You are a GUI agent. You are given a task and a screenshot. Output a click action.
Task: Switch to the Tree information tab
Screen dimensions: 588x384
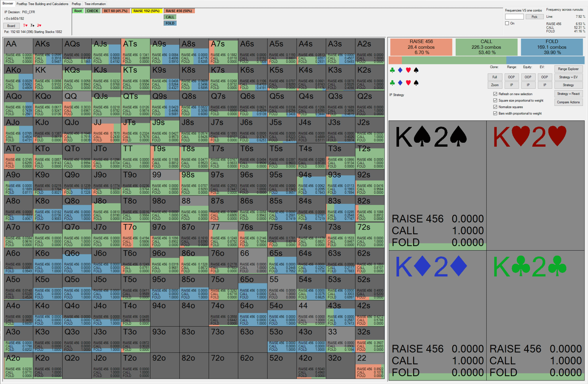pyautogui.click(x=95, y=4)
